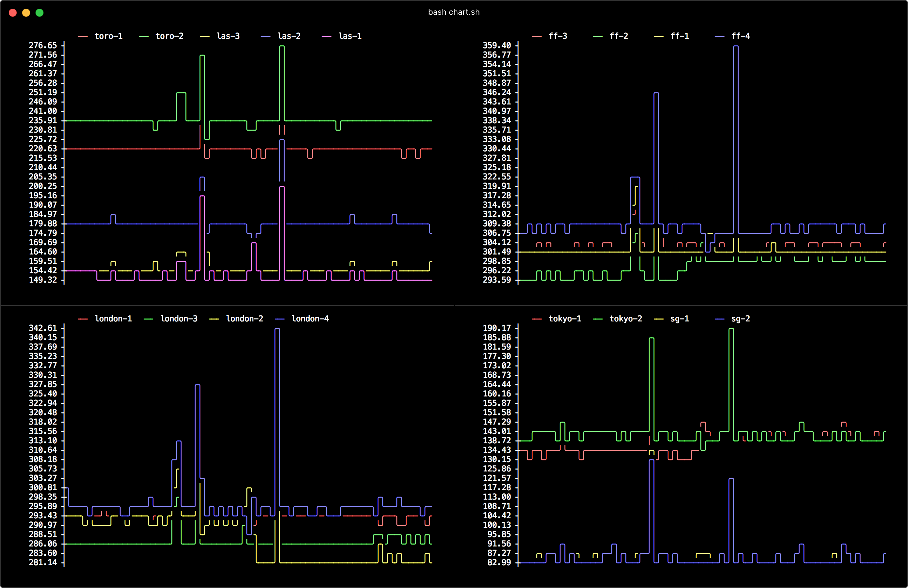This screenshot has height=588, width=908.
Task: Click the 235.91 axis value
Action: tap(43, 121)
